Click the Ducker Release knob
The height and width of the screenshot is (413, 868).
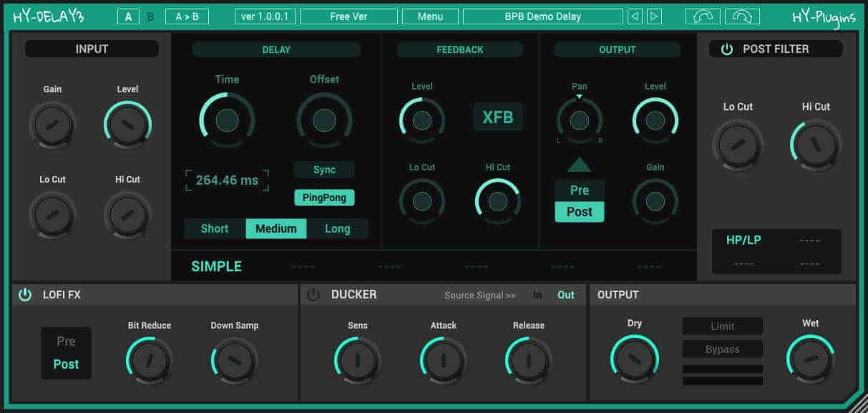[x=529, y=361]
